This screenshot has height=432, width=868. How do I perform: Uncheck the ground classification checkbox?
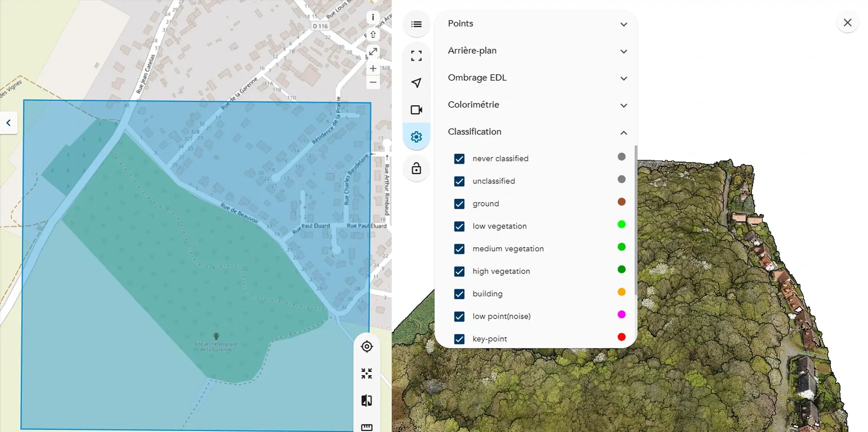pyautogui.click(x=459, y=204)
